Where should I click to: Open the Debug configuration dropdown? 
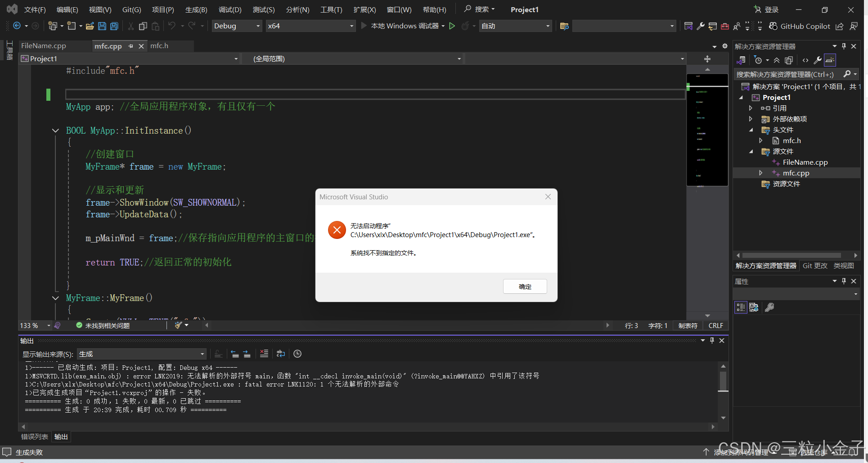tap(237, 26)
